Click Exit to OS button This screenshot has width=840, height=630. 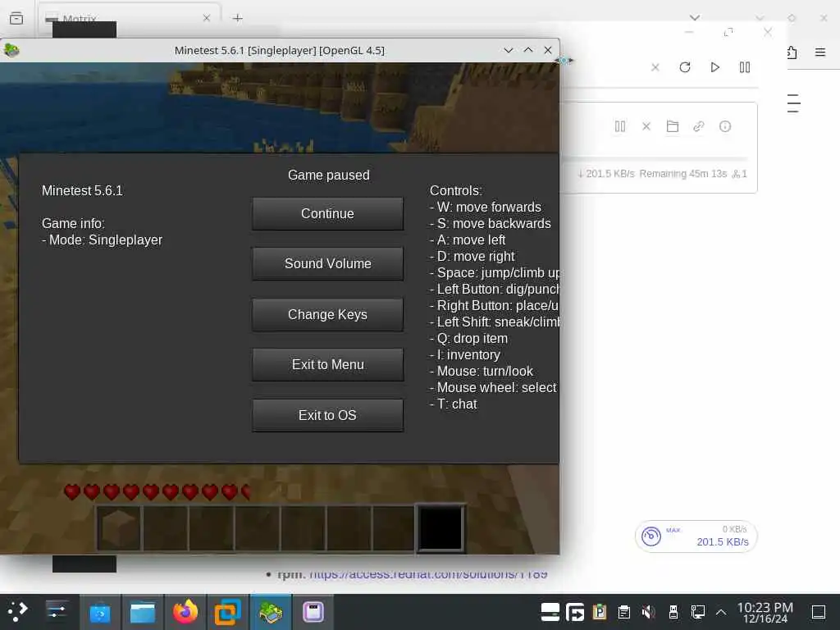pyautogui.click(x=327, y=415)
